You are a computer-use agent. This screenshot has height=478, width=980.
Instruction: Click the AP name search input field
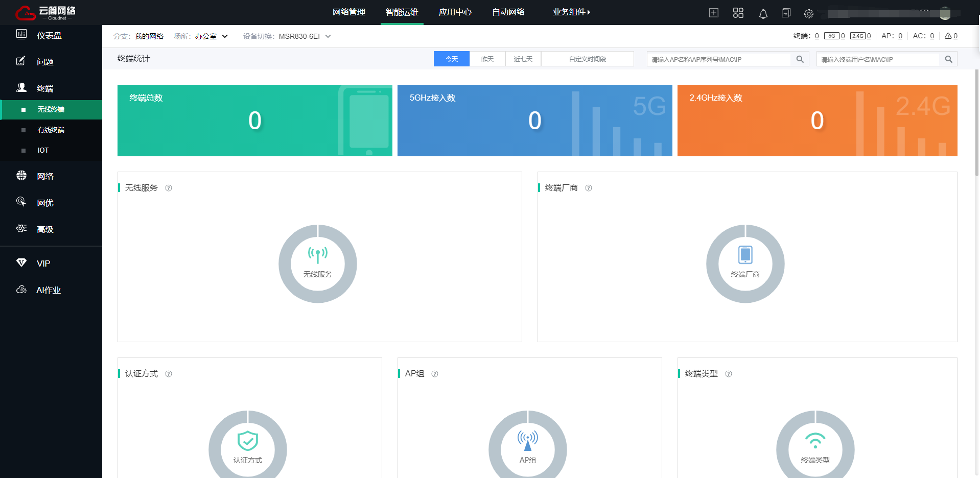click(x=719, y=59)
